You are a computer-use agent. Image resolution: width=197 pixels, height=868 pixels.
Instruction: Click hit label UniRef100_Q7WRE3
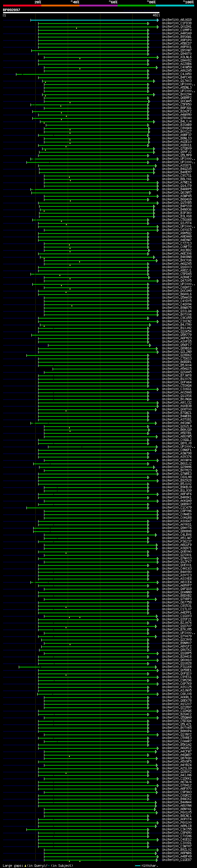(177, 474)
